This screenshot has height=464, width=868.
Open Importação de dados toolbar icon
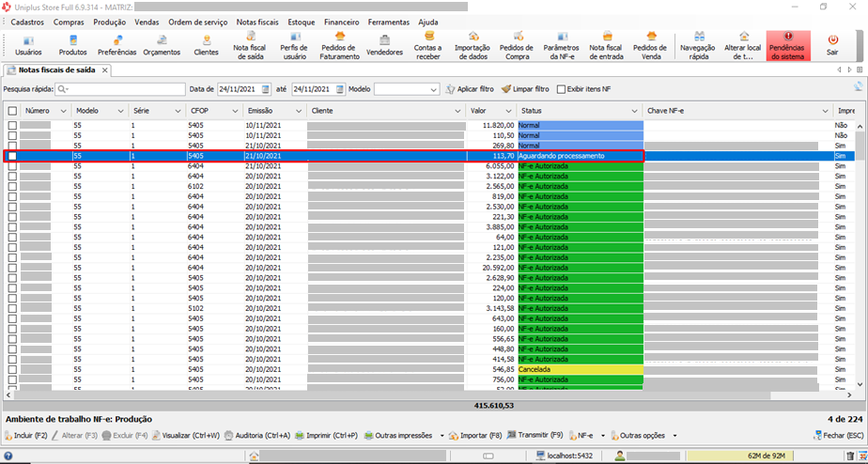[x=473, y=46]
